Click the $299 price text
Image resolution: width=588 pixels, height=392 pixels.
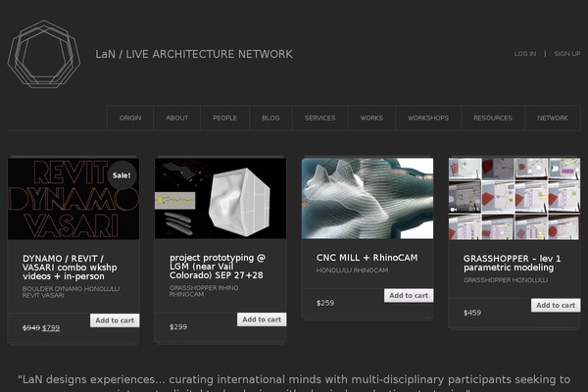click(x=178, y=326)
